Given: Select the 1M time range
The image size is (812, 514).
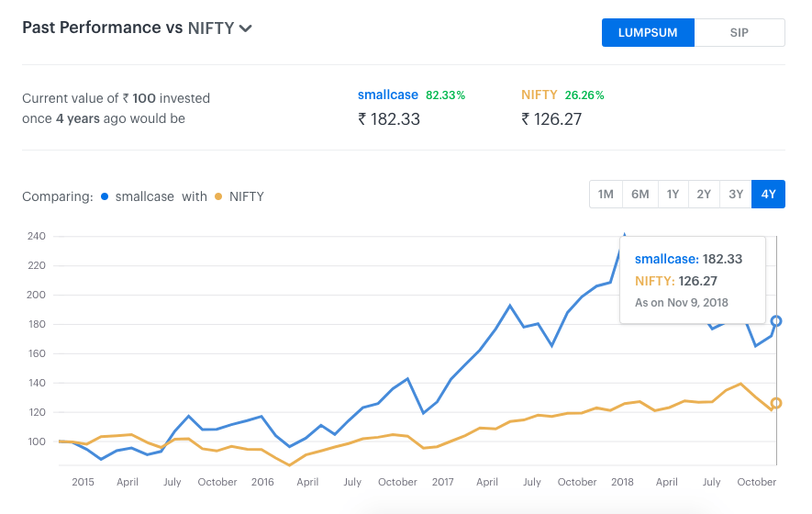Looking at the screenshot, I should pos(606,195).
